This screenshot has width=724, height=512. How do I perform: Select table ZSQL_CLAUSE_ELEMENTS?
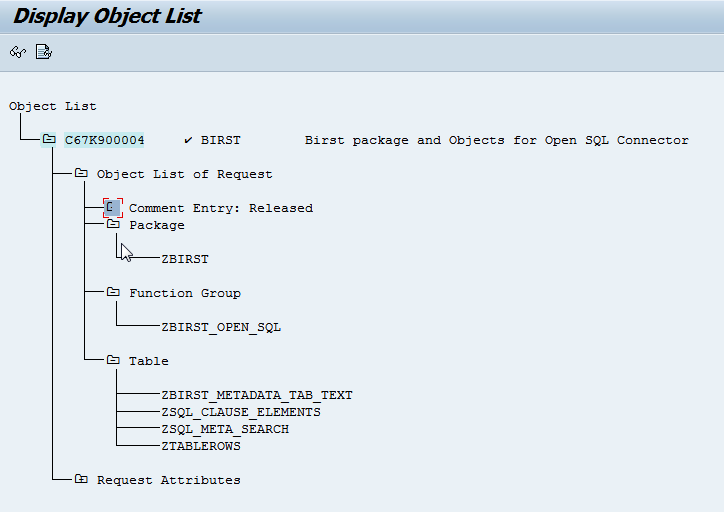[240, 412]
